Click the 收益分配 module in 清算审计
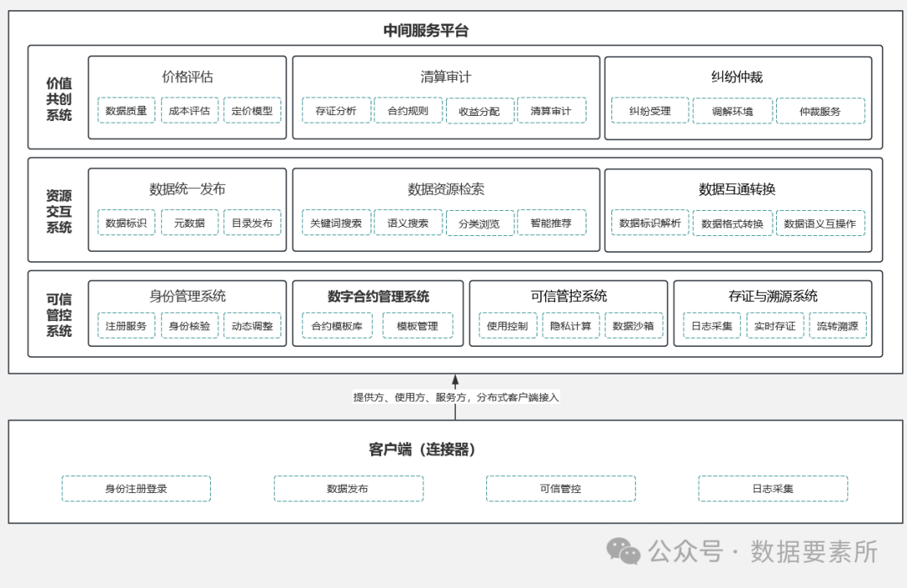The image size is (907, 588). 479,110
